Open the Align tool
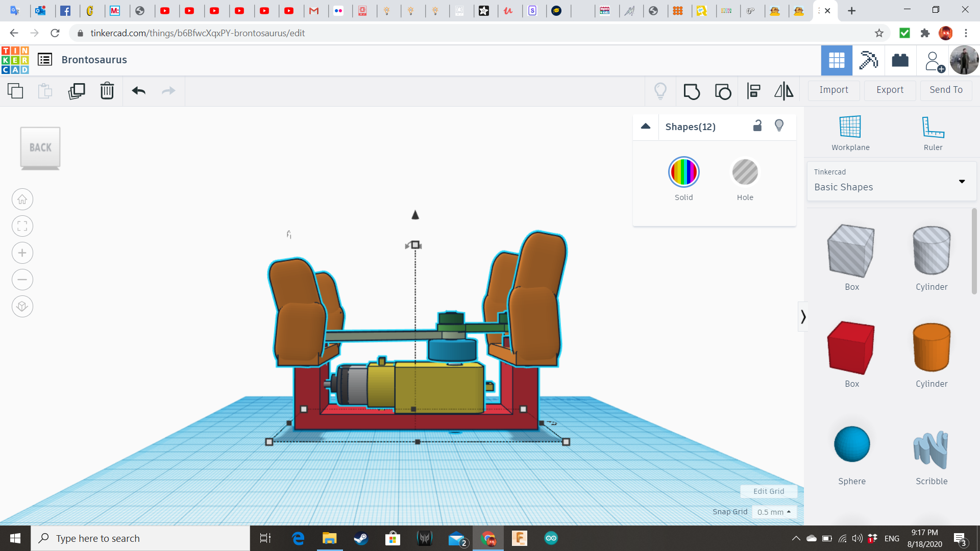Viewport: 980px width, 551px height. 753,91
